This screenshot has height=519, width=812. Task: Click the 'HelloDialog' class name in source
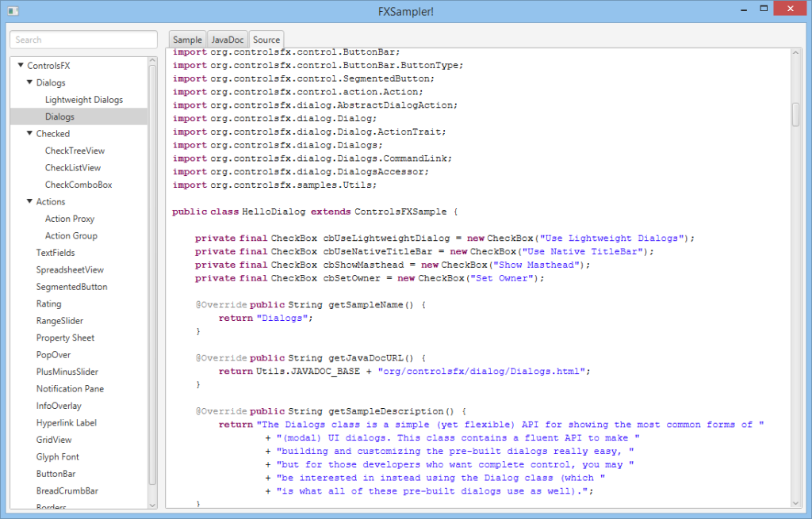tap(274, 212)
